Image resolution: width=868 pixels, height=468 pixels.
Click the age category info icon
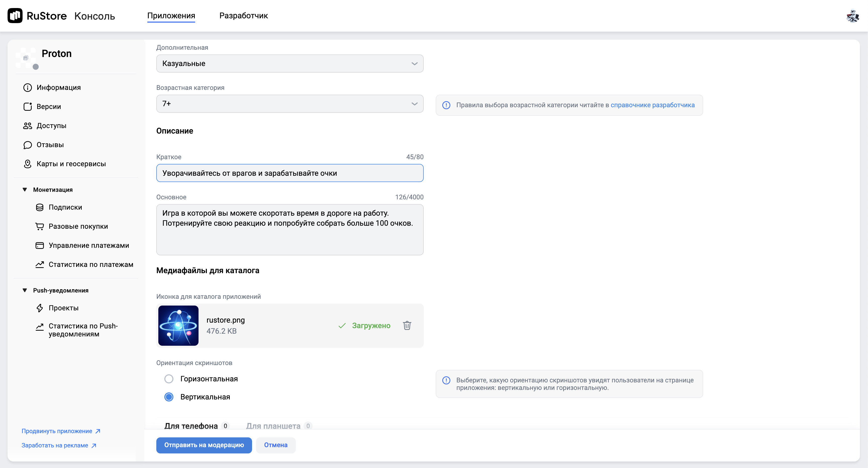pos(446,105)
